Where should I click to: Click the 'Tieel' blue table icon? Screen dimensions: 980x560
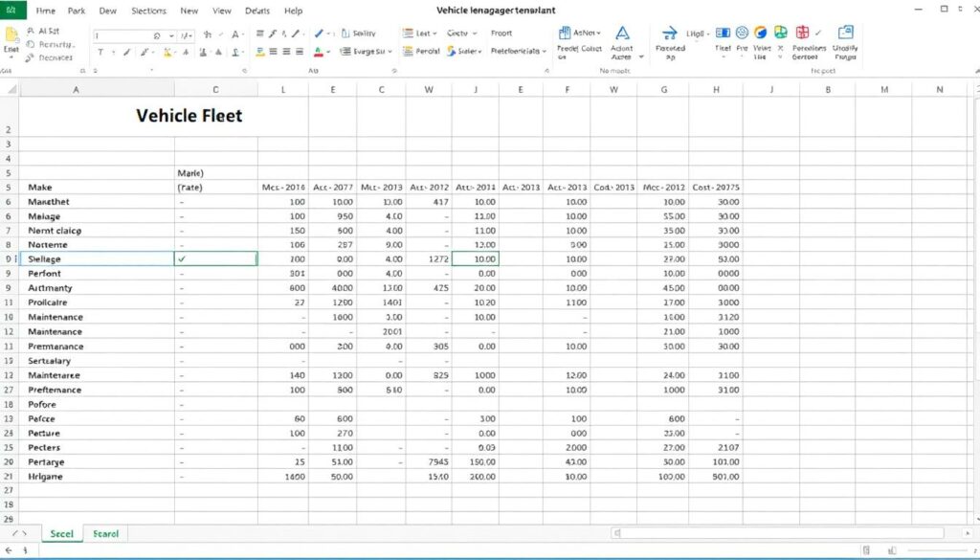[x=723, y=34]
